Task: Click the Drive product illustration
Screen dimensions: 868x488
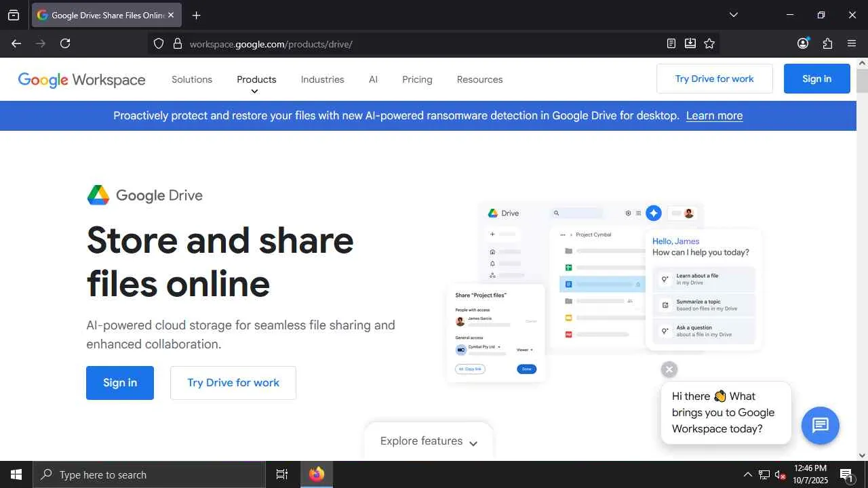Action: click(604, 291)
